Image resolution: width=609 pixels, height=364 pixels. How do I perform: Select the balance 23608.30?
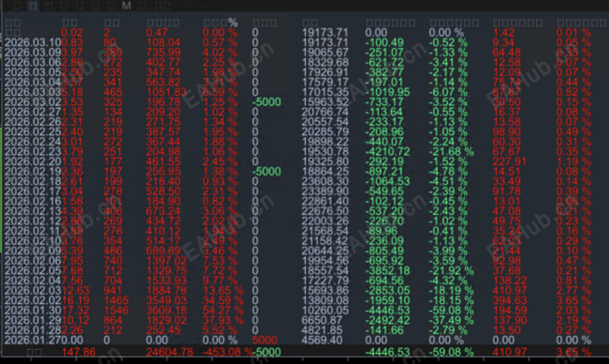coord(325,181)
